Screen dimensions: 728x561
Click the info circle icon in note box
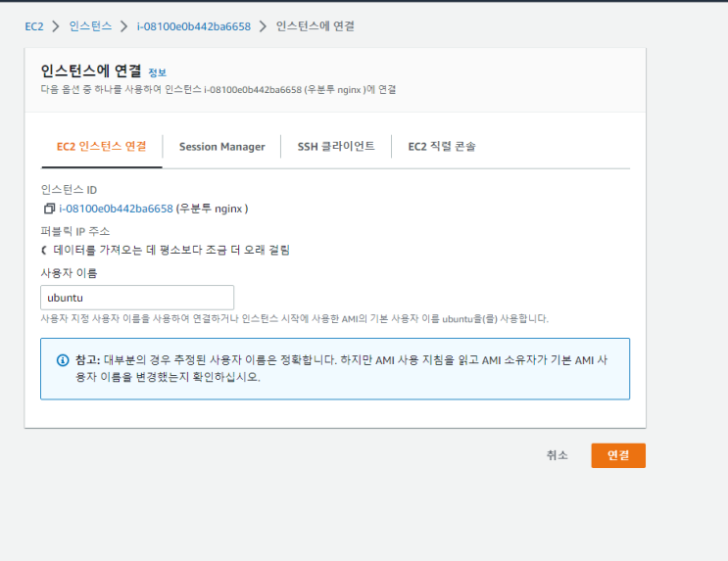(x=63, y=360)
